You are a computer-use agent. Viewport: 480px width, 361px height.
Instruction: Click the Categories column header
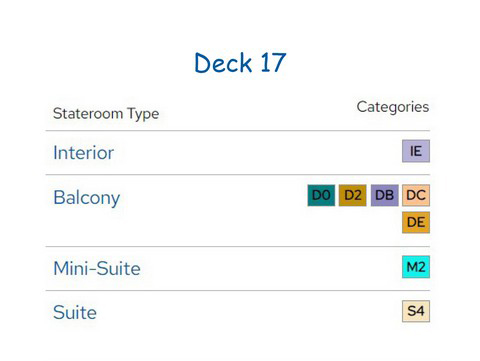(x=393, y=107)
